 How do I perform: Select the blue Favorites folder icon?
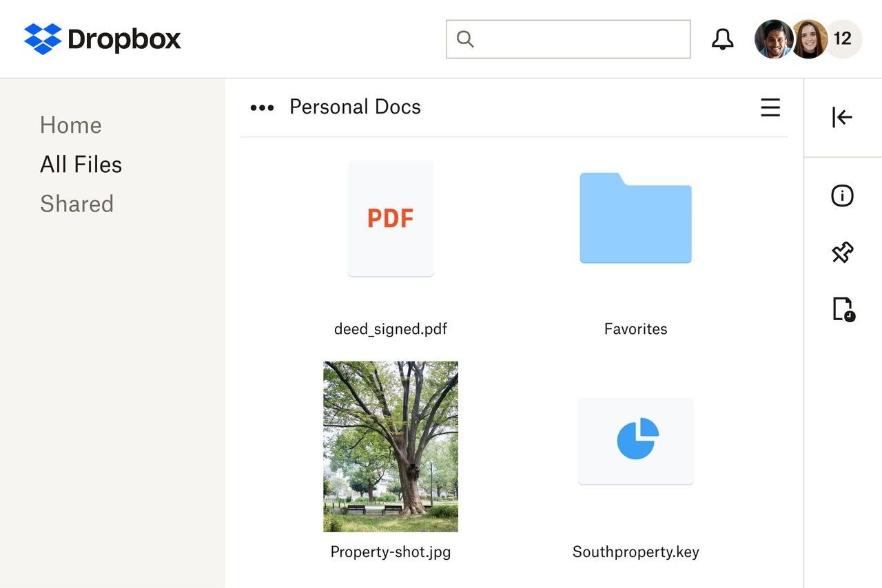[x=635, y=218]
